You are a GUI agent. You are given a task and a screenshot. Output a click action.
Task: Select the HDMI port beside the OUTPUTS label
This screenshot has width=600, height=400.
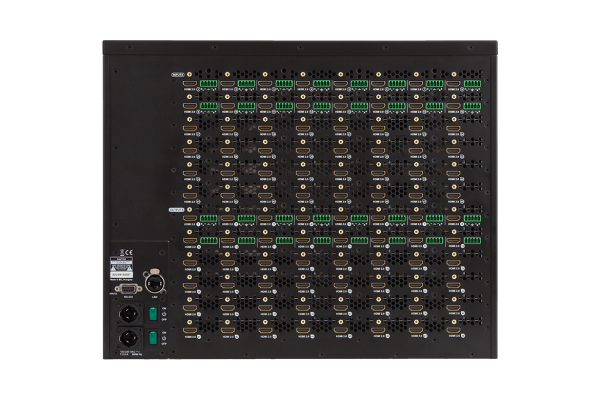click(x=190, y=218)
